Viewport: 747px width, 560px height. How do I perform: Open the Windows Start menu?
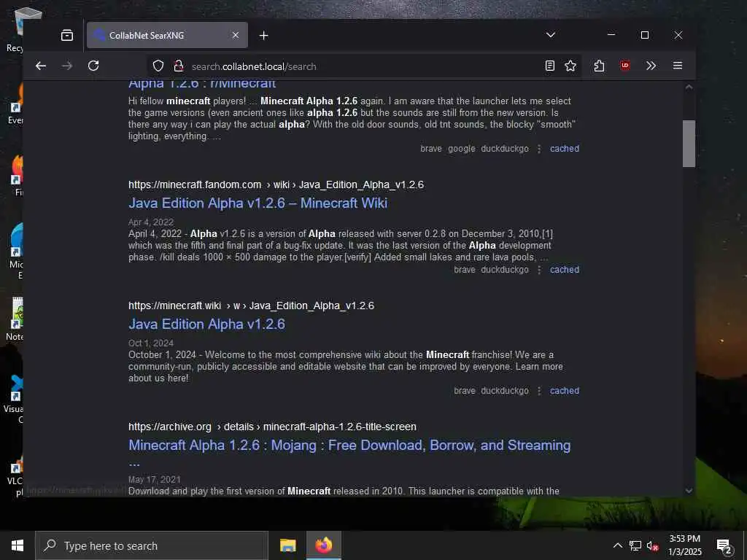coord(18,545)
